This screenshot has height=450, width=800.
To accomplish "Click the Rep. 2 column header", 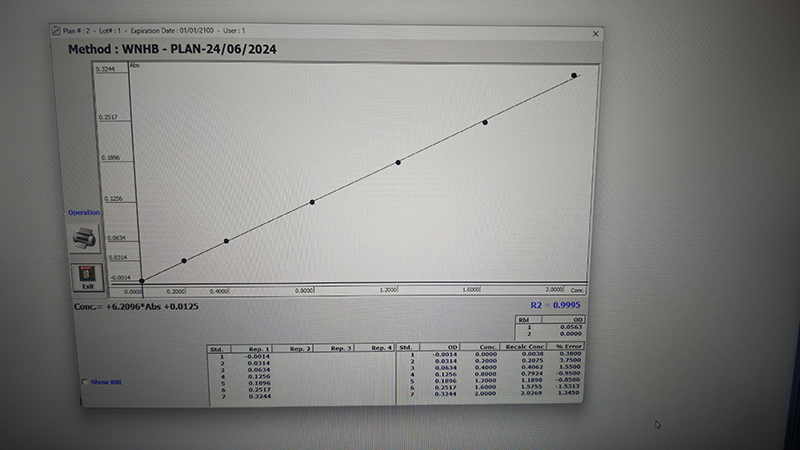I will [300, 348].
